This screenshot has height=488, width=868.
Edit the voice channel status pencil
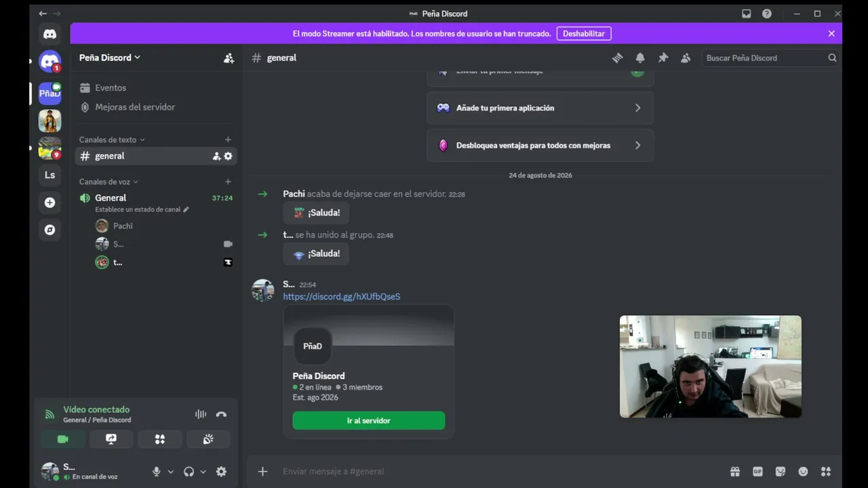point(186,209)
